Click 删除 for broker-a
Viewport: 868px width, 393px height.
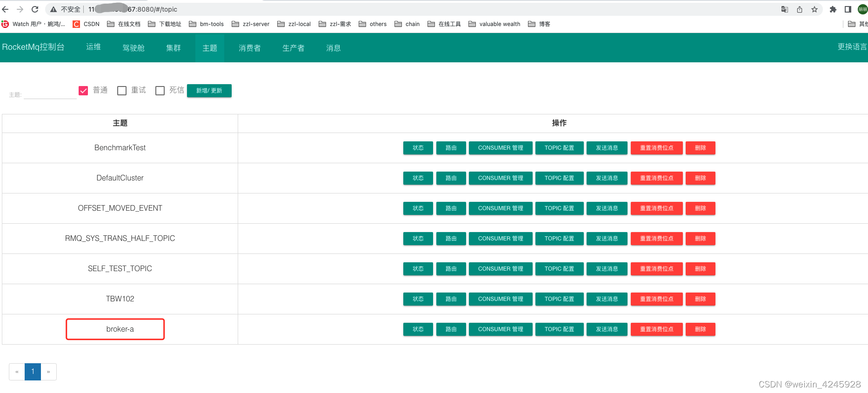pyautogui.click(x=701, y=329)
